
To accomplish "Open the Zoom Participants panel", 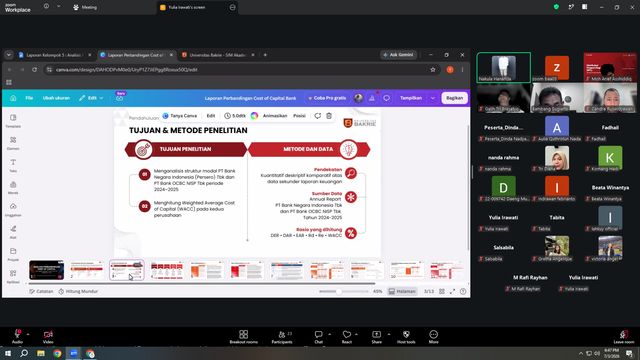I will pyautogui.click(x=282, y=337).
